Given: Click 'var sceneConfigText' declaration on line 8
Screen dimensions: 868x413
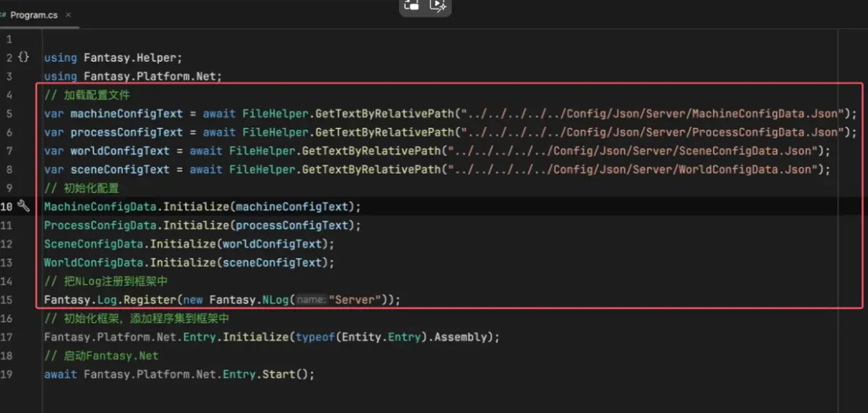Looking at the screenshot, I should click(106, 170).
